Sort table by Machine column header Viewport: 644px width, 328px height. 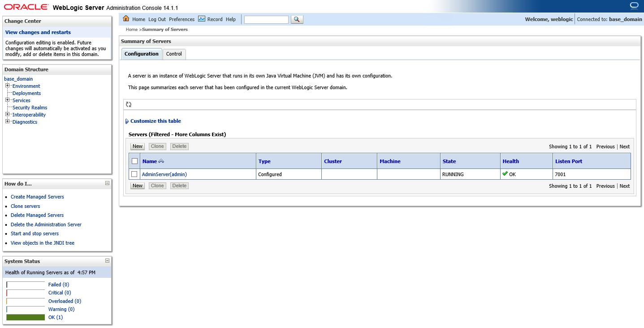(x=390, y=161)
